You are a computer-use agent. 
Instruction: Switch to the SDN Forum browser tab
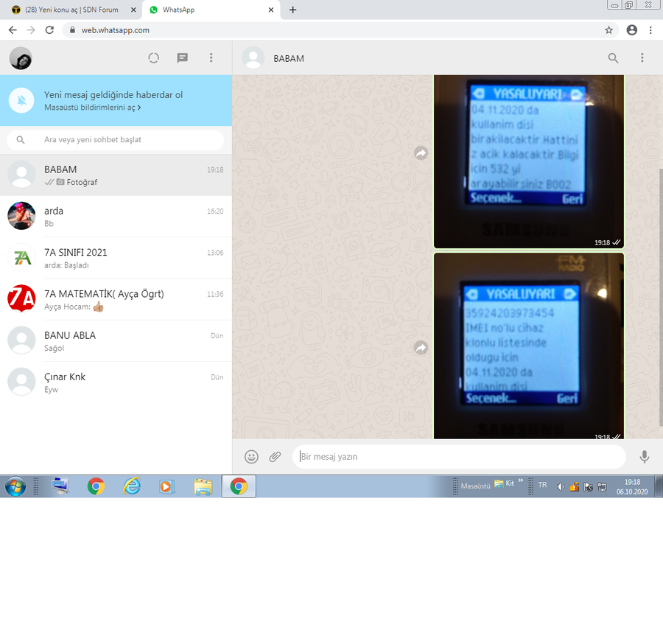70,10
